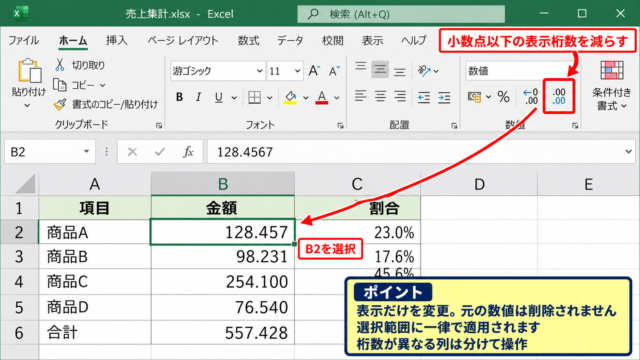Screen dimensions: 640x360
Task: Click the Borders grid icon
Action: coord(254,98)
